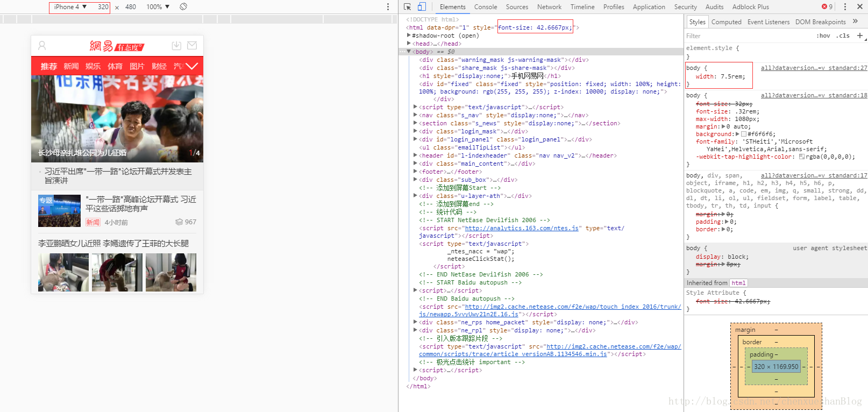Image resolution: width=868 pixels, height=412 pixels.
Task: Edit the 320 width field
Action: click(103, 7)
